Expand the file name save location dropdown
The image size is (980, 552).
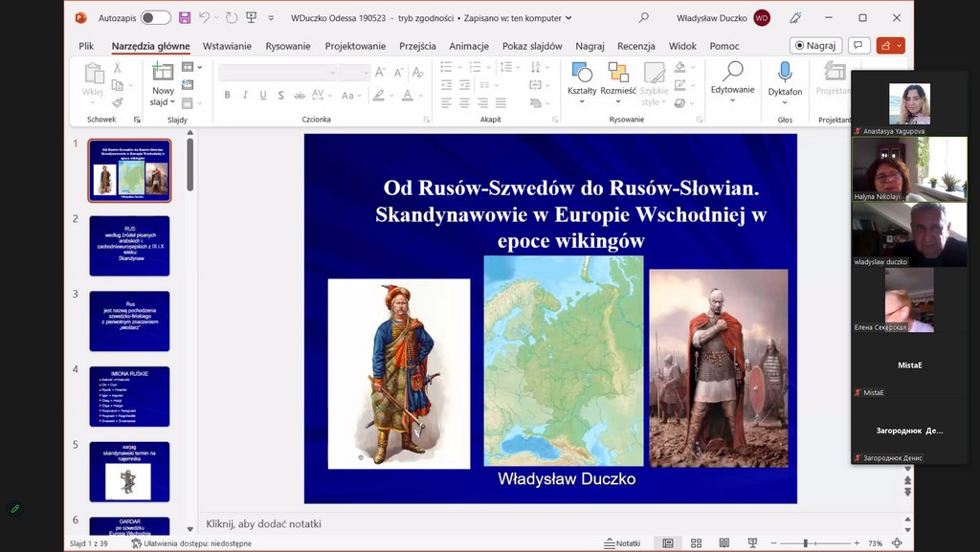click(568, 18)
